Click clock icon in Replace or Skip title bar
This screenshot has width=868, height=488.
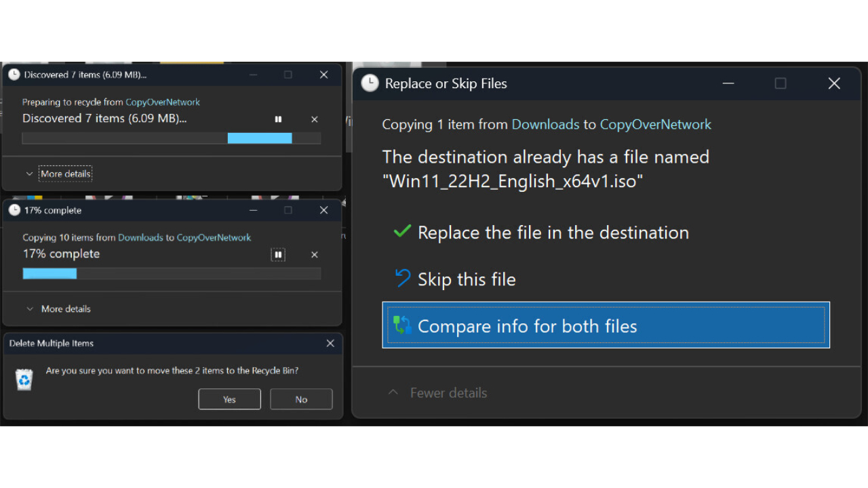click(370, 83)
